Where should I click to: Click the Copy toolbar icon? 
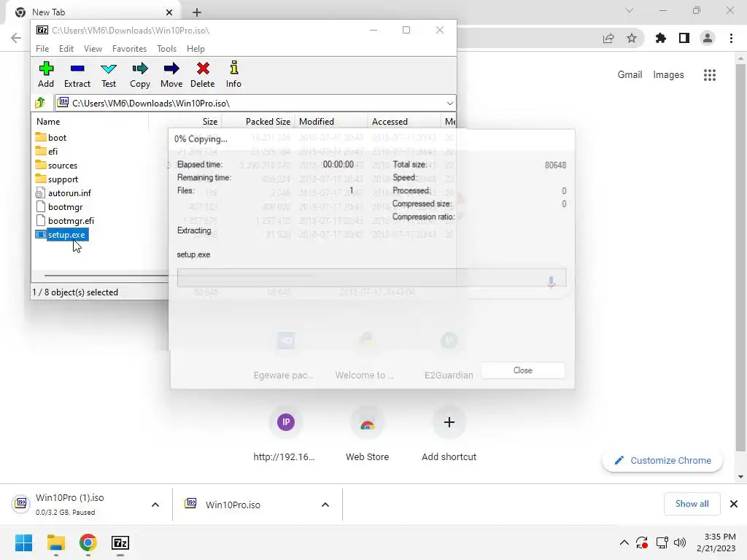tap(140, 75)
